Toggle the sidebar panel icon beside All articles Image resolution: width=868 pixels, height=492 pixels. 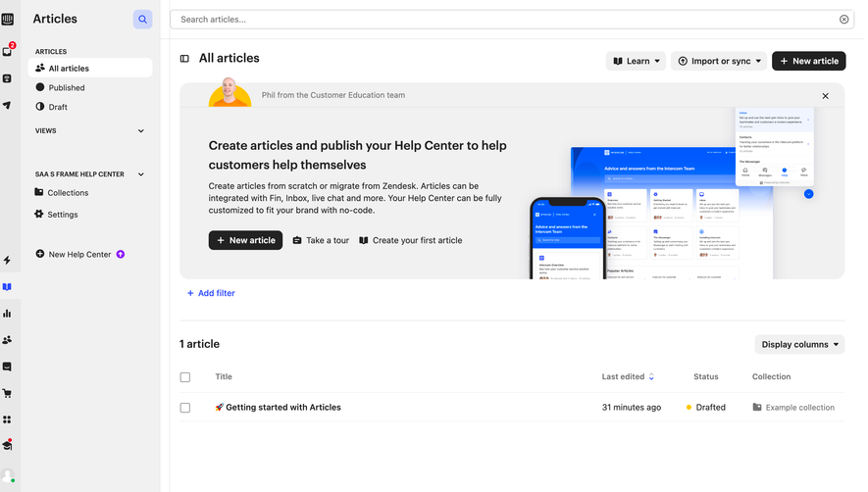184,59
